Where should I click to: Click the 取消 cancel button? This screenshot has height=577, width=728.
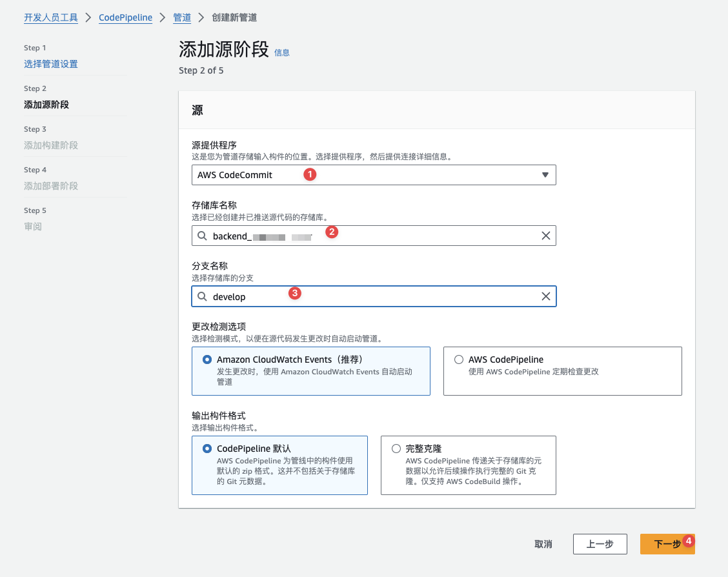[x=543, y=544]
